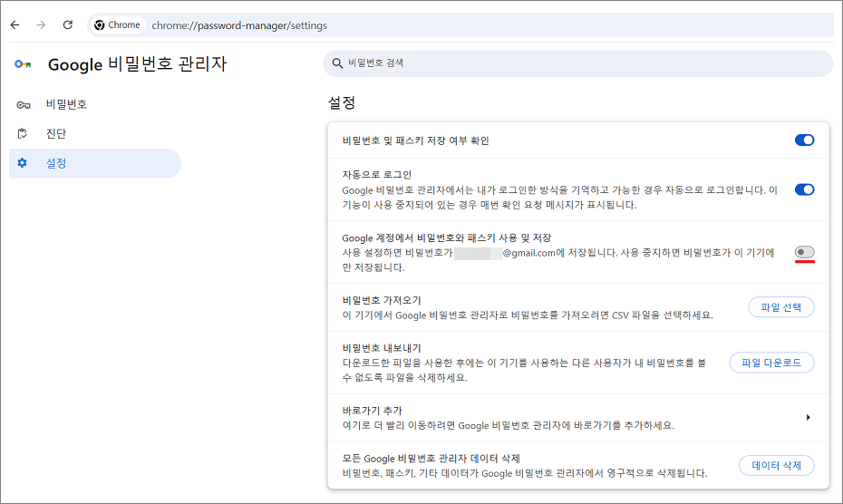
Task: Click the 데이터 삭제 button
Action: click(776, 465)
